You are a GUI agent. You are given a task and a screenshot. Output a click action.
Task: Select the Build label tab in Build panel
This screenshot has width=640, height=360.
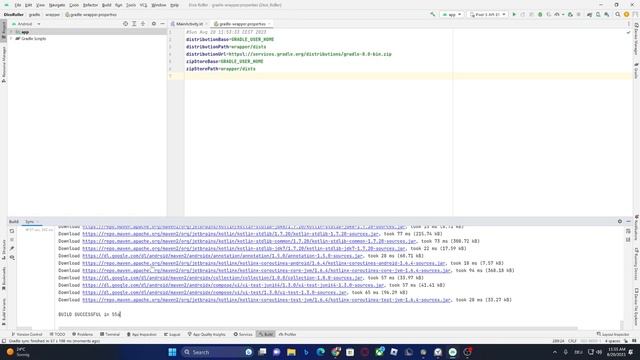pos(14,222)
